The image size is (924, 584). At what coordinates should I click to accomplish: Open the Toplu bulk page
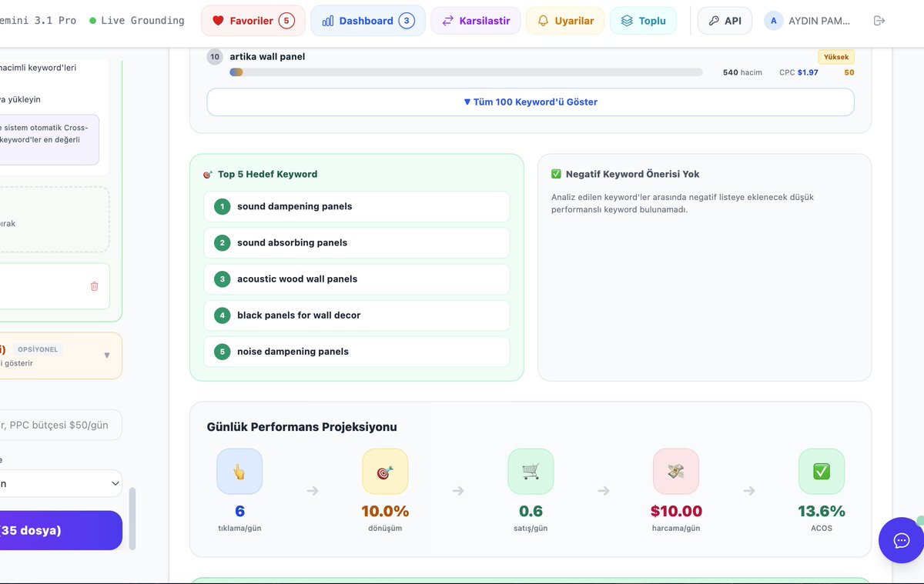(643, 21)
